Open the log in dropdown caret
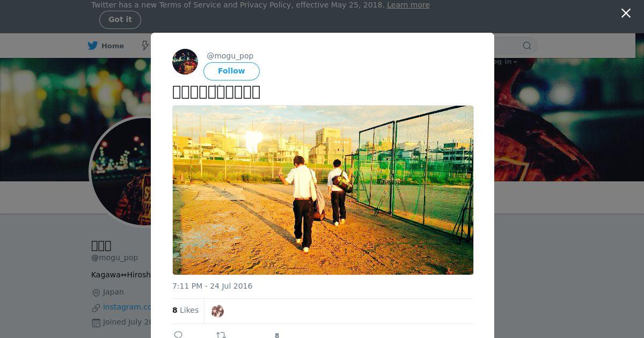This screenshot has width=644, height=338. (515, 62)
